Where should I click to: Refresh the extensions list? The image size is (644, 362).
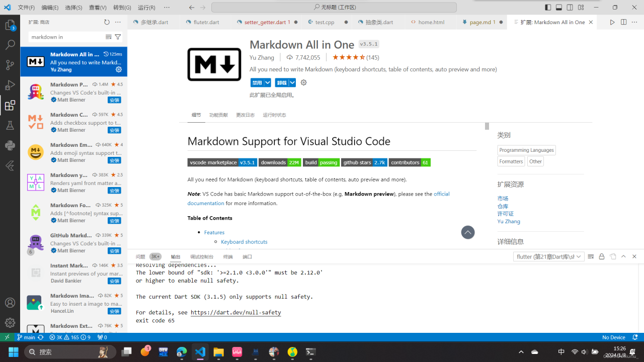(x=107, y=22)
